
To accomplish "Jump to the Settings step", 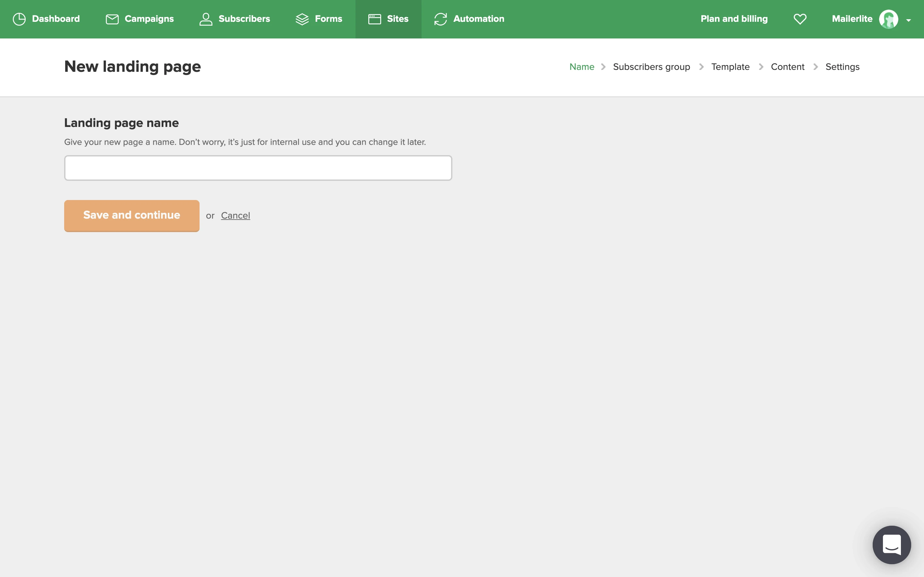I will [x=842, y=67].
